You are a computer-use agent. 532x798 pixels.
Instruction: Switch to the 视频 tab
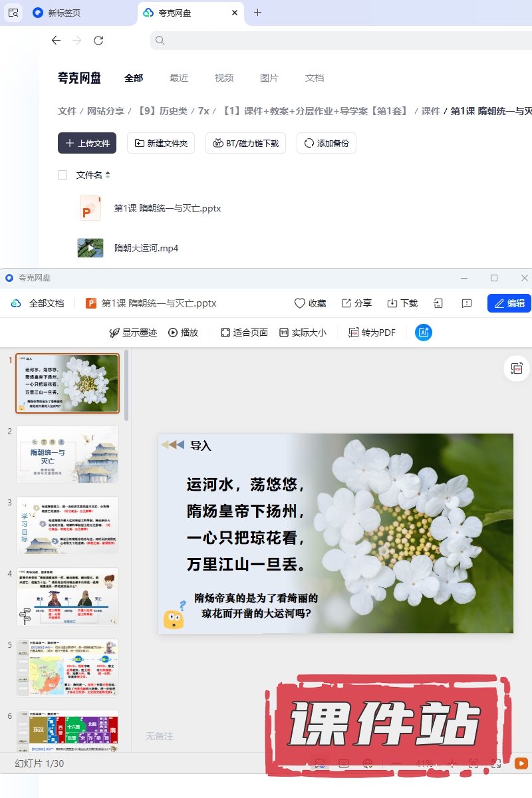[224, 78]
